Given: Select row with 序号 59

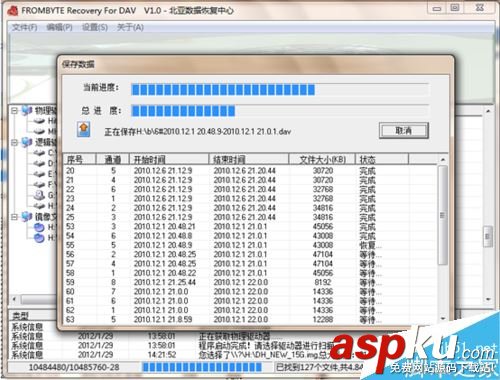Looking at the screenshot, I should click(x=250, y=282).
